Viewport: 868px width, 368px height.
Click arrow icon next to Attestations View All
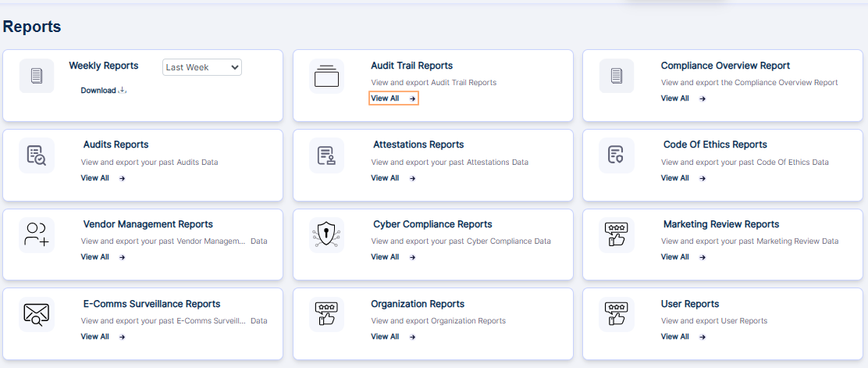pos(412,178)
